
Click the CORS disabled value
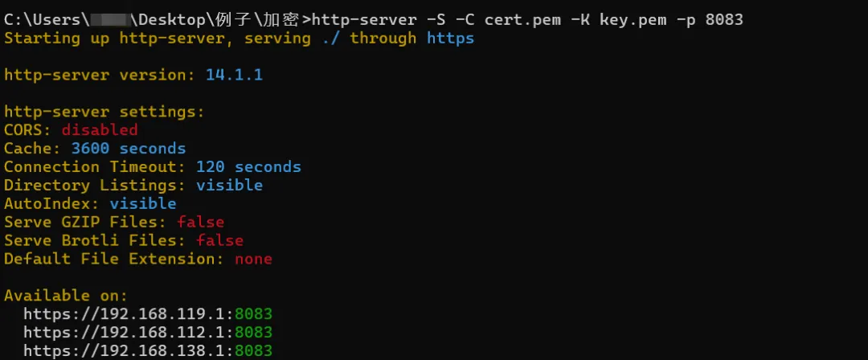click(100, 130)
